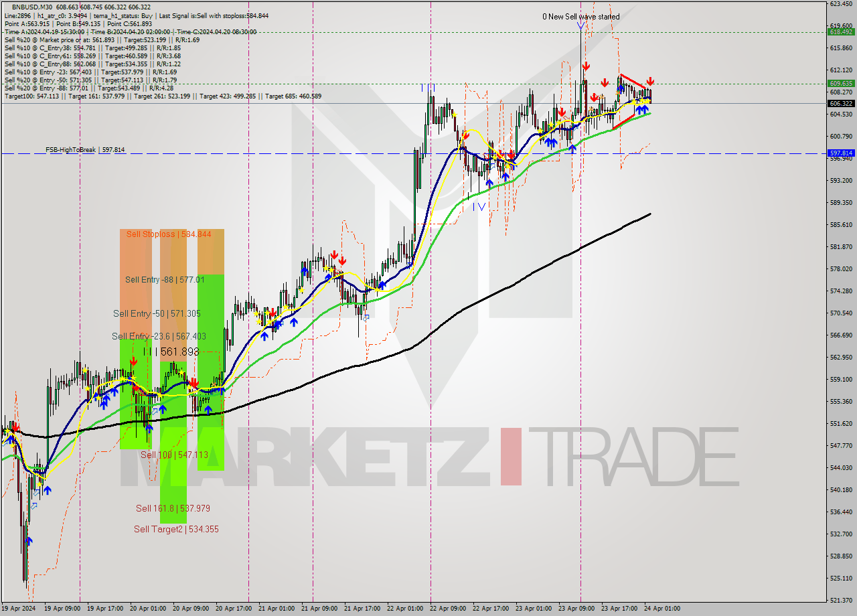Screen dimensions: 857x616
Task: Click the '19 Apr 2024' time axis label
Action: (x=18, y=609)
